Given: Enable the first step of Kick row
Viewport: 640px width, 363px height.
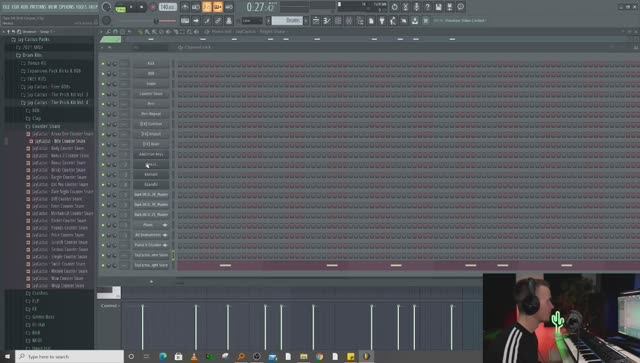Looking at the screenshot, I should pos(180,64).
